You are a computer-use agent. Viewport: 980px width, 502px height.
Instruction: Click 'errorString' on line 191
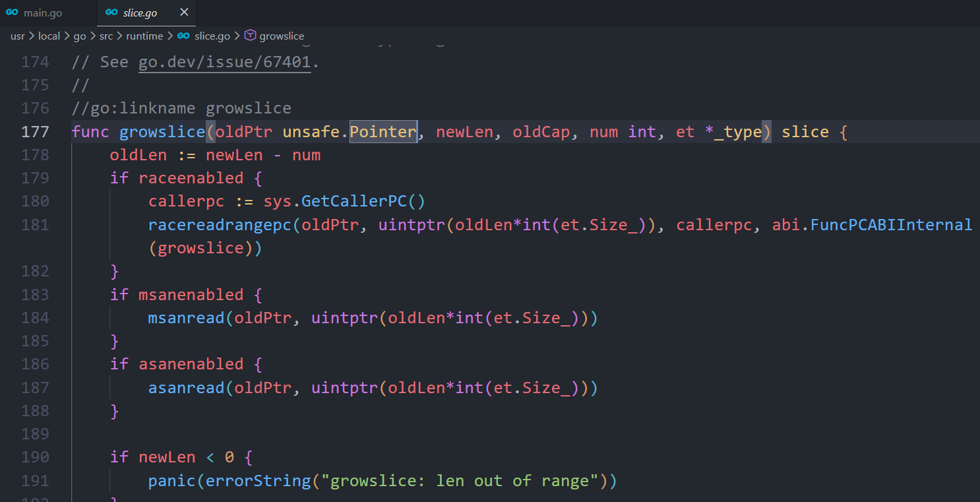(259, 481)
